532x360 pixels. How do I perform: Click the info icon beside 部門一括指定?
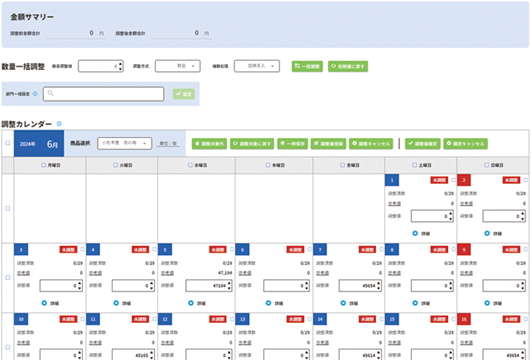(35, 94)
